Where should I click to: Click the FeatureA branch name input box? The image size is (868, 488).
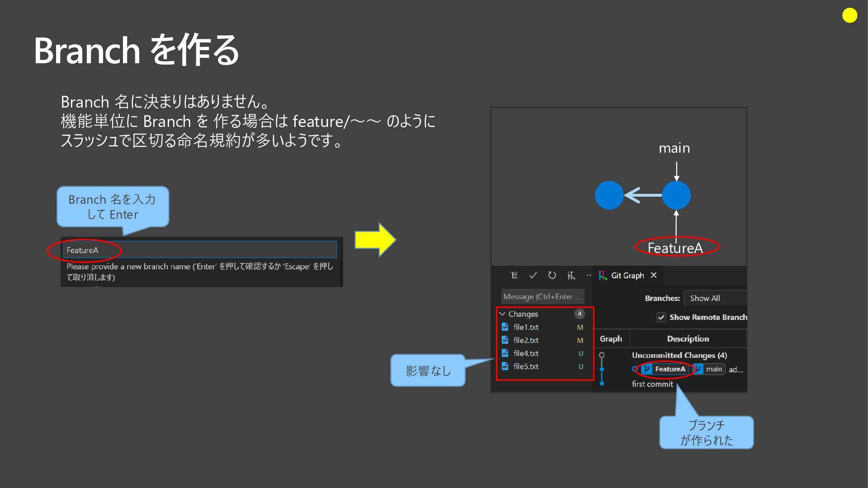tap(200, 250)
